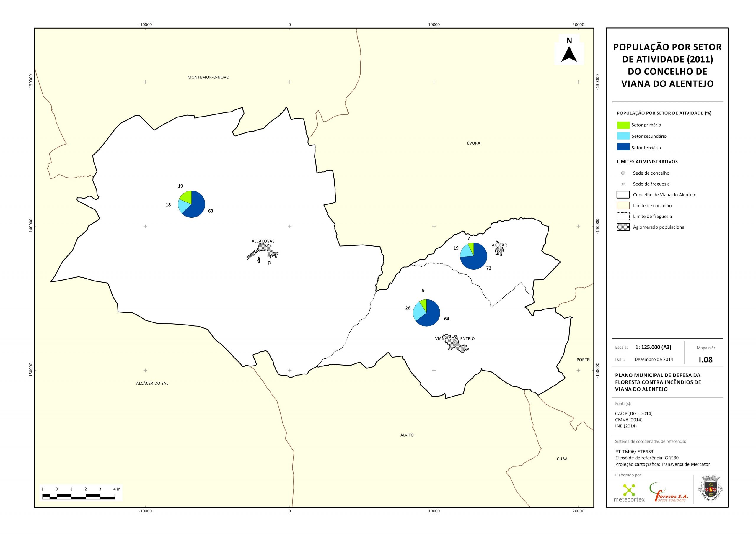Click the ÉVORA map label

(x=473, y=143)
